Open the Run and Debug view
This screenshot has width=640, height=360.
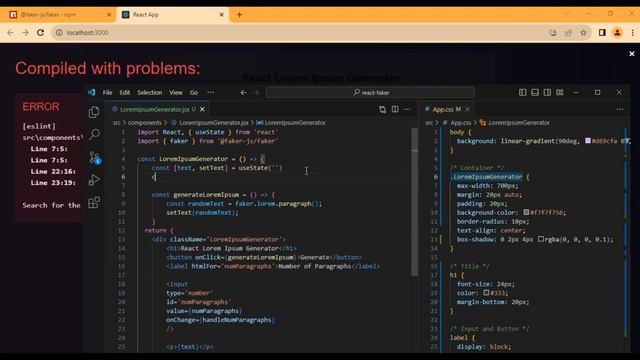(94, 180)
